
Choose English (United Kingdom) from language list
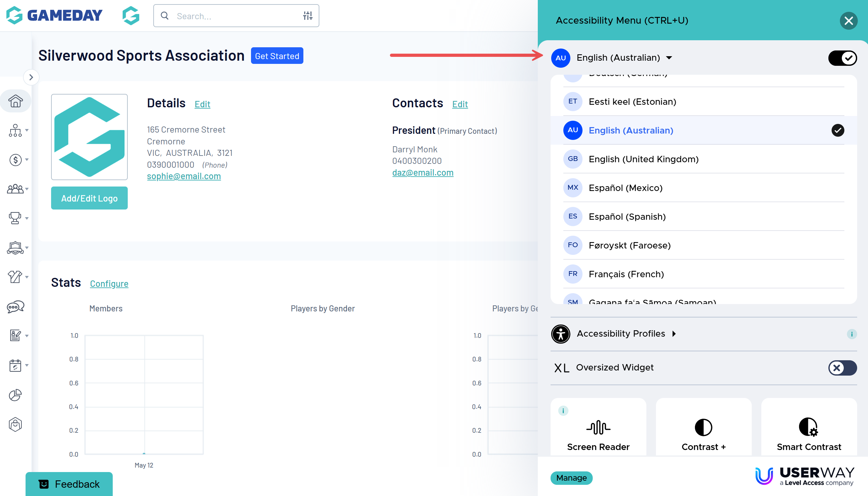pyautogui.click(x=643, y=159)
